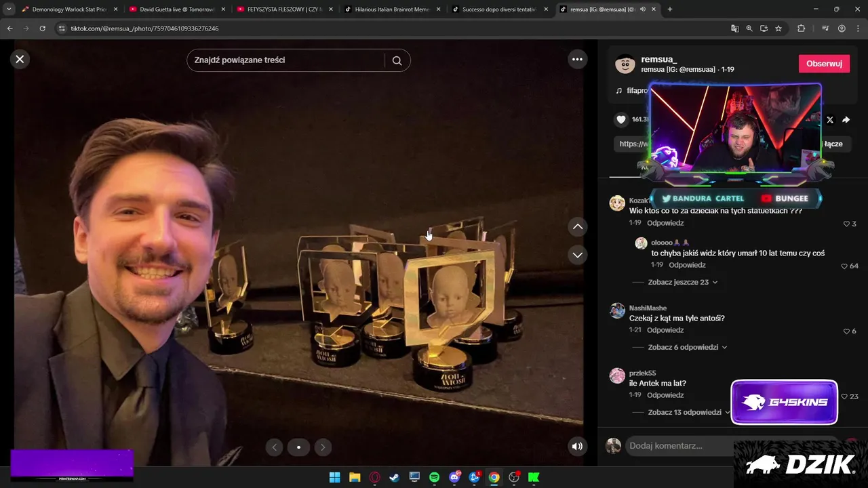
Task: Open Steam from taskbar
Action: 394,477
